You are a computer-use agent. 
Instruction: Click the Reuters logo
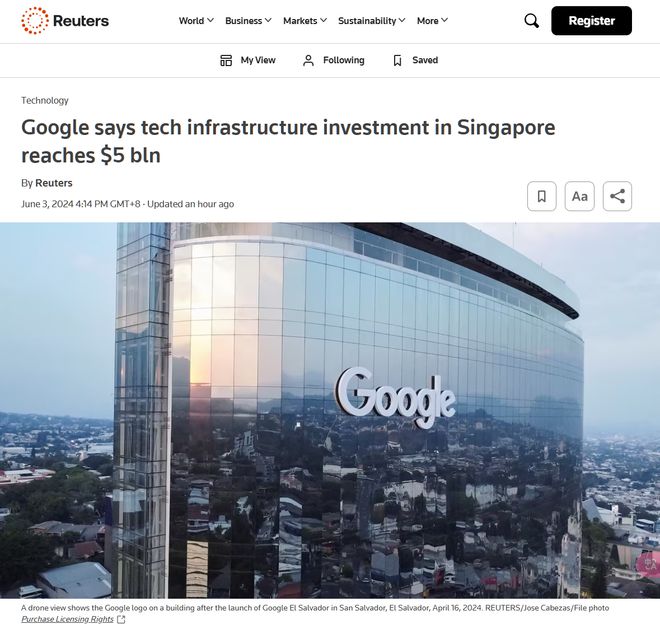point(65,21)
